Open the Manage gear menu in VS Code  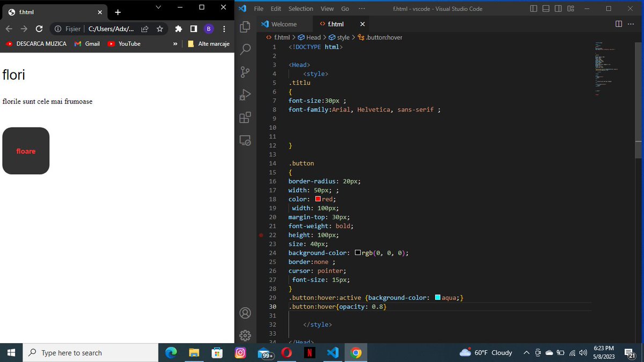tap(245, 336)
